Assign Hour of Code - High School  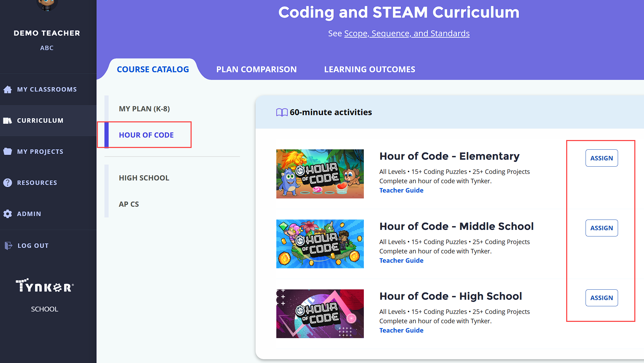[x=601, y=298]
